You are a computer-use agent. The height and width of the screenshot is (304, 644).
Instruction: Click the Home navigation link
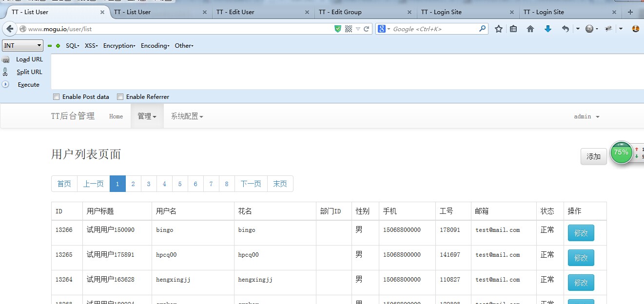point(116,116)
